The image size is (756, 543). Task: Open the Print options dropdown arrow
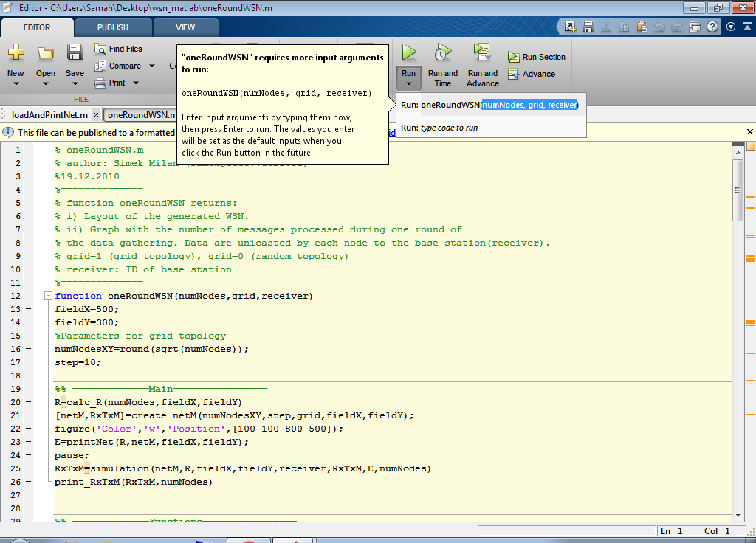click(136, 83)
